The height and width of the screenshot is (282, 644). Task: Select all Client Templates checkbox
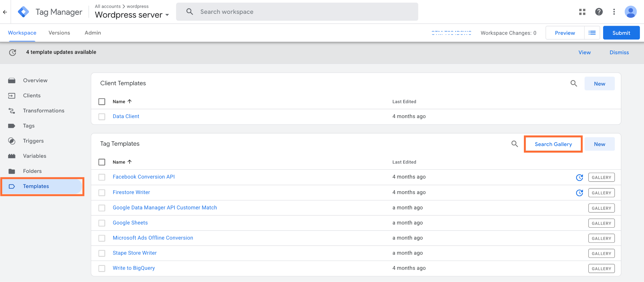(102, 102)
